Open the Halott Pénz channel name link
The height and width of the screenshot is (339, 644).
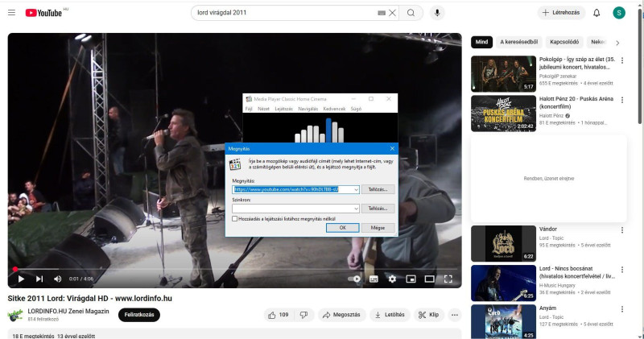coord(551,116)
